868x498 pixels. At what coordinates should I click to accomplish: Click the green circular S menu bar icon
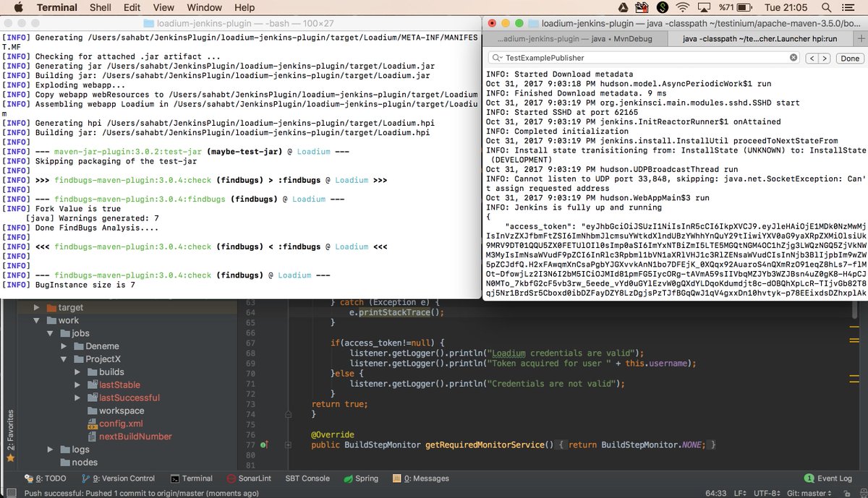click(x=663, y=8)
